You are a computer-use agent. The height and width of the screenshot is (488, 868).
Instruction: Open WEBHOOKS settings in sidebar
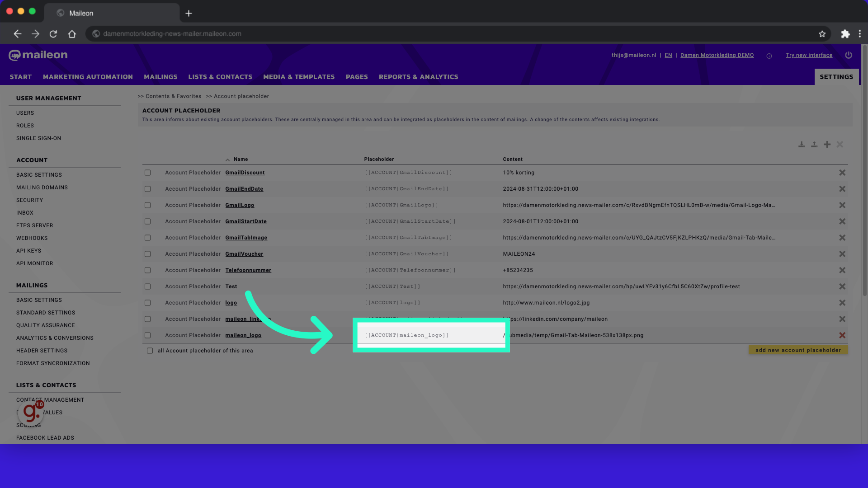(32, 238)
